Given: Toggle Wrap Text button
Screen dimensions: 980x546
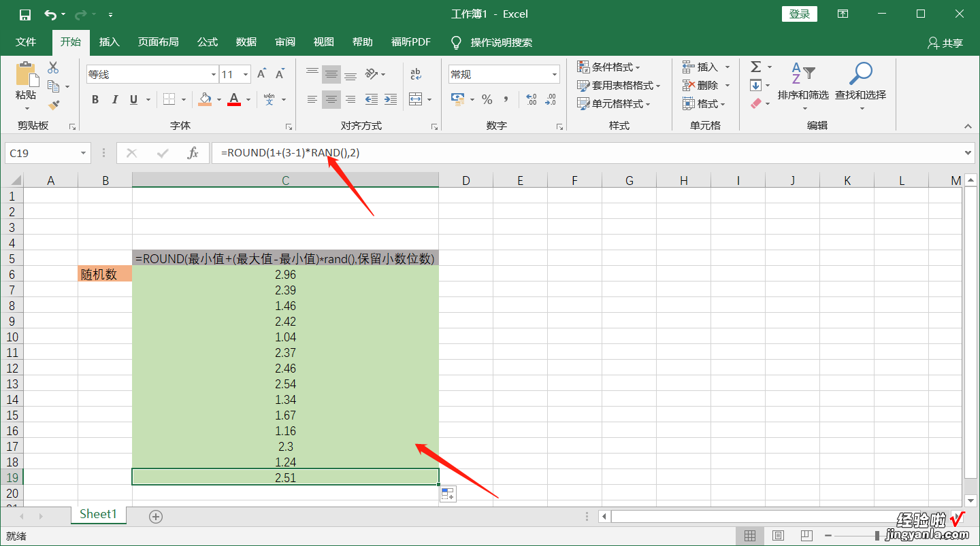Looking at the screenshot, I should click(415, 74).
